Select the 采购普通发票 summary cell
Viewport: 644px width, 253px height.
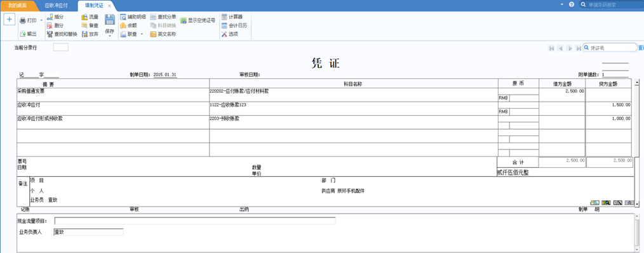point(113,95)
